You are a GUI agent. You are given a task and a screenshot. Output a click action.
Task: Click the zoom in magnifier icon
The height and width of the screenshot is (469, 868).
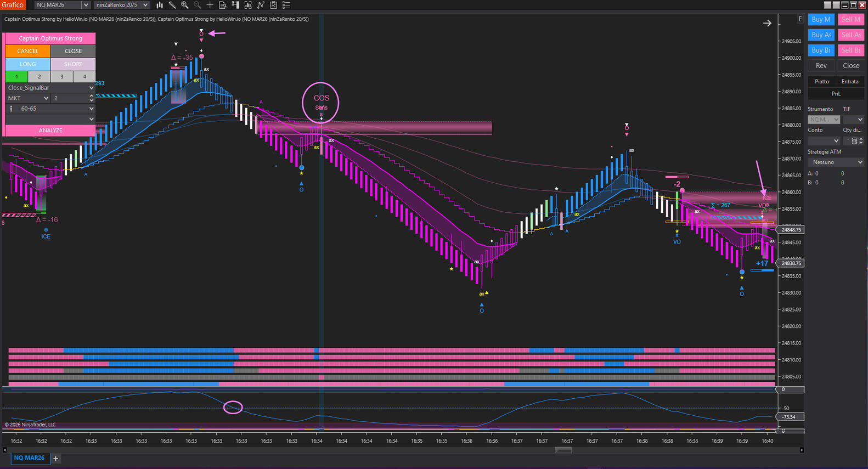[x=185, y=5]
